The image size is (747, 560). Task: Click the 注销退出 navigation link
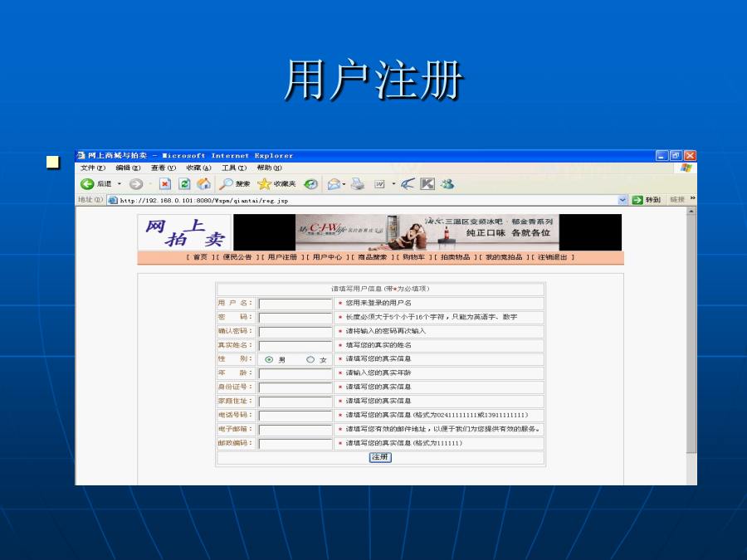click(x=553, y=257)
